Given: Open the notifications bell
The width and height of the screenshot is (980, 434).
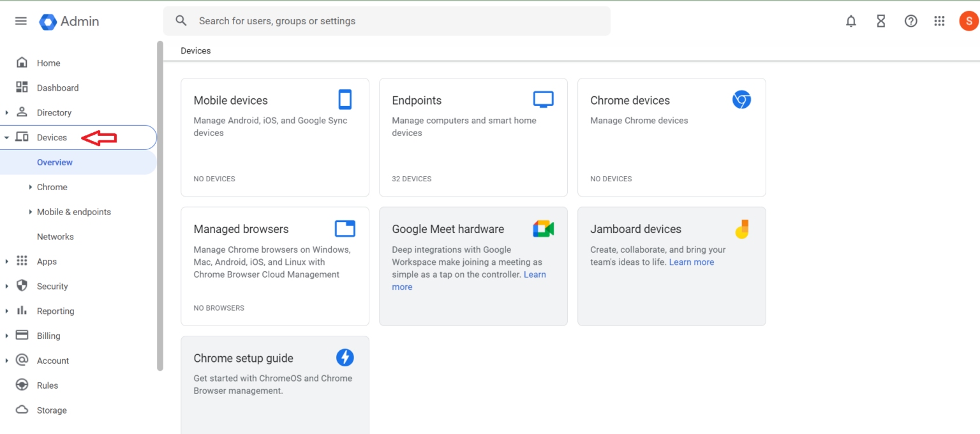Looking at the screenshot, I should coord(850,20).
